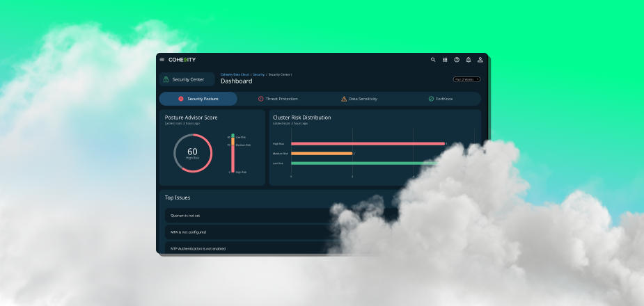Open the Past 2 Weeks dropdown

(466, 79)
